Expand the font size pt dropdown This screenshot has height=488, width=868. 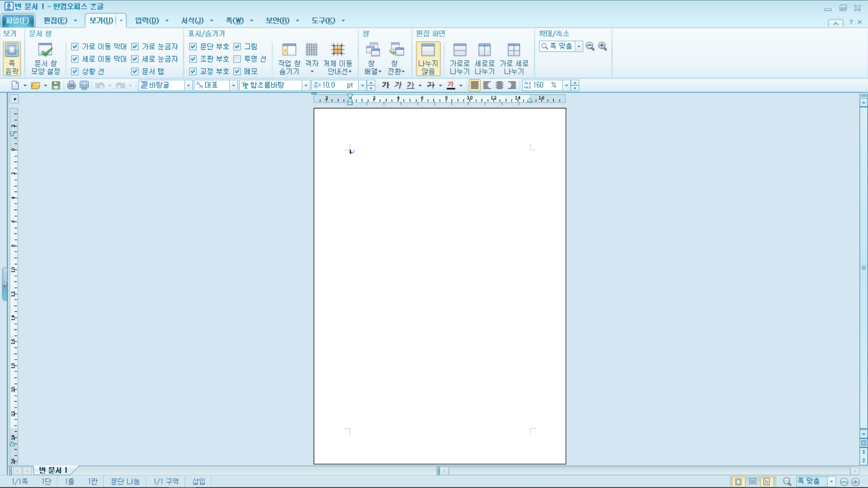pos(362,85)
